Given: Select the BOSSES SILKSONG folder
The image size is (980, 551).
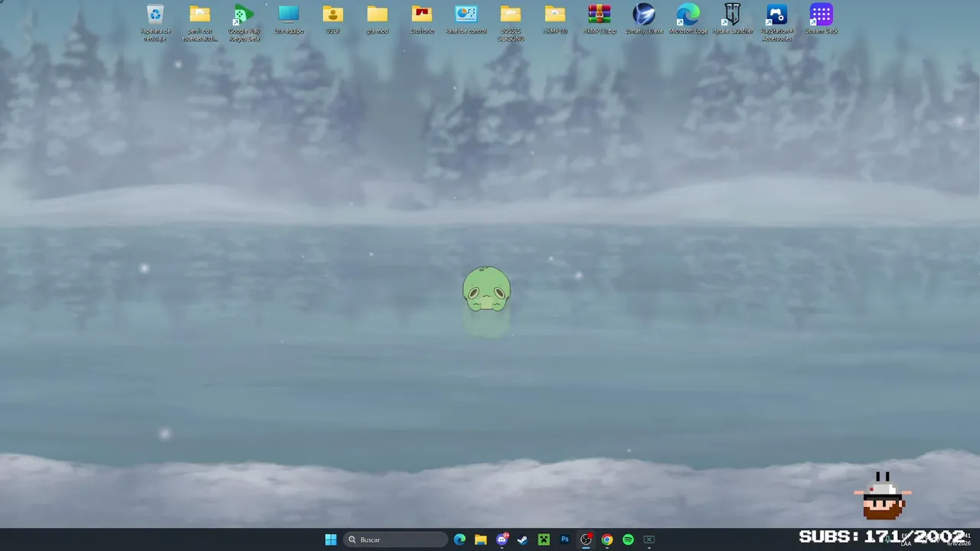Looking at the screenshot, I should tap(511, 22).
